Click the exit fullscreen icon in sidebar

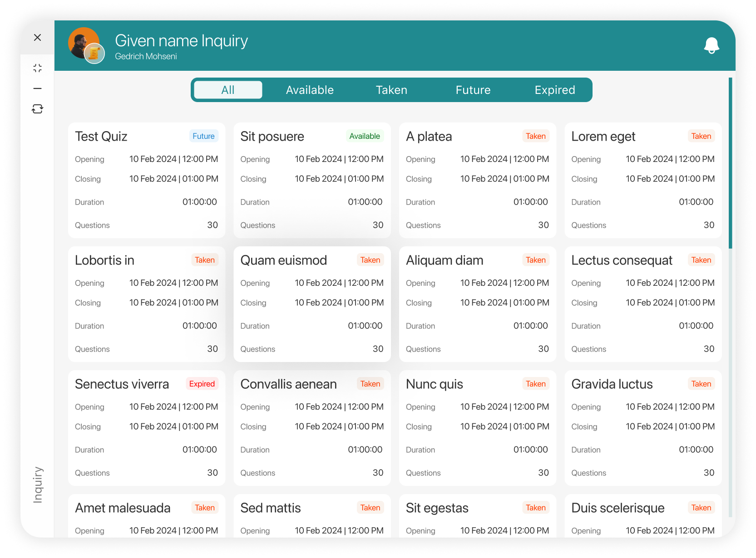tap(38, 68)
